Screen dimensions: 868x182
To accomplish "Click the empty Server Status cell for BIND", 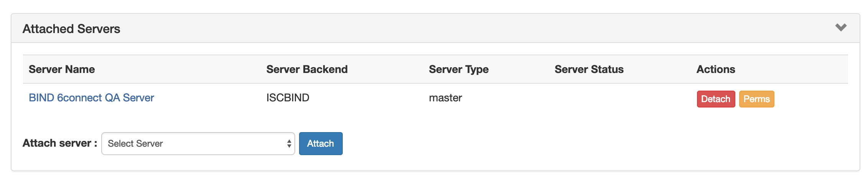I will pyautogui.click(x=613, y=99).
